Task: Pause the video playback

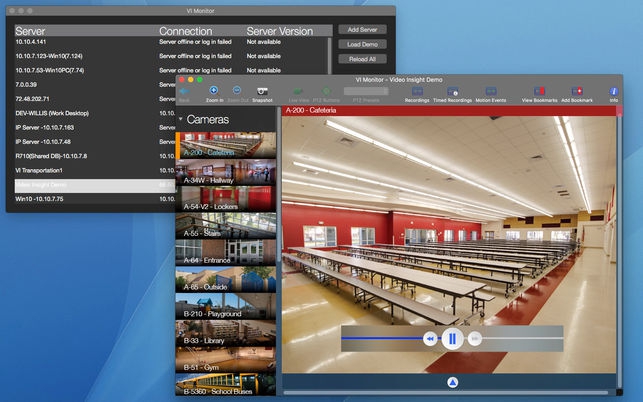Action: [x=452, y=339]
